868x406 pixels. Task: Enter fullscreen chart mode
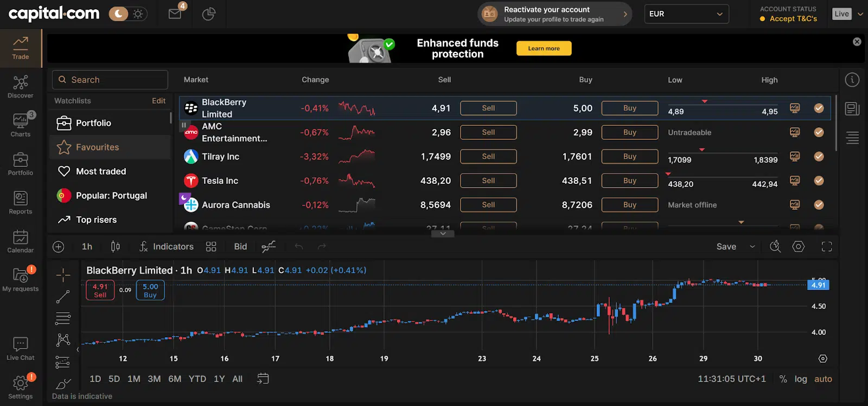826,247
